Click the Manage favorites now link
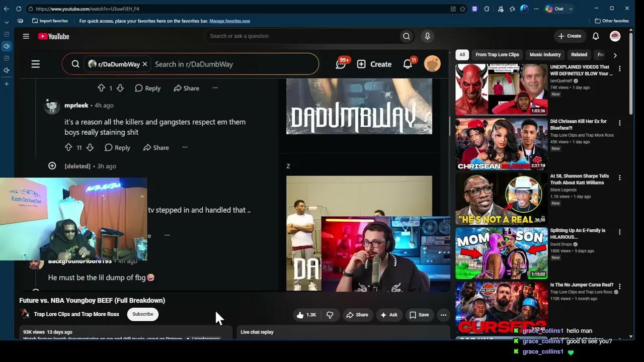 click(x=229, y=21)
